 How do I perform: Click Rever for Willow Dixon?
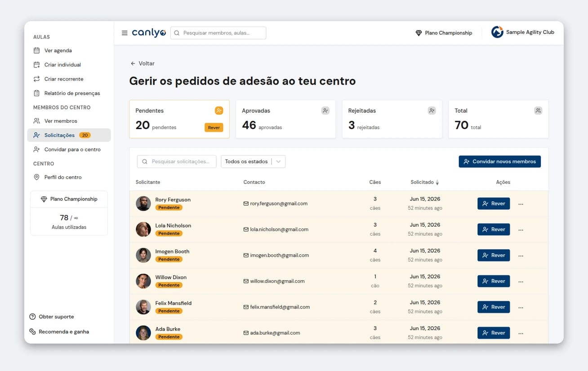[494, 281]
